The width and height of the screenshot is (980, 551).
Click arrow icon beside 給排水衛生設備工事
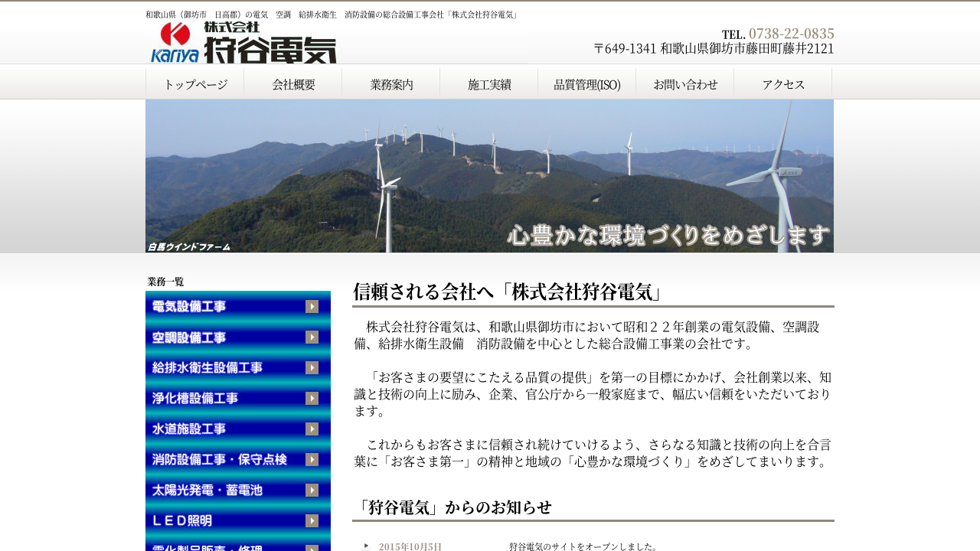tap(312, 368)
